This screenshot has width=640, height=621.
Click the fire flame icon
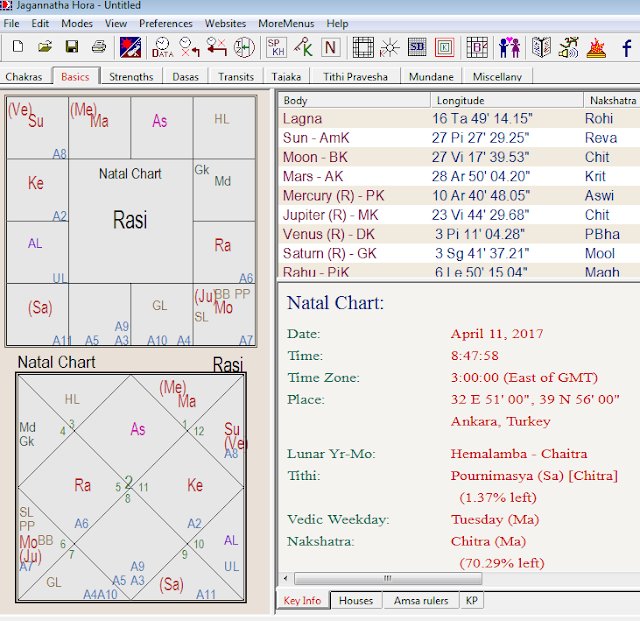click(596, 47)
